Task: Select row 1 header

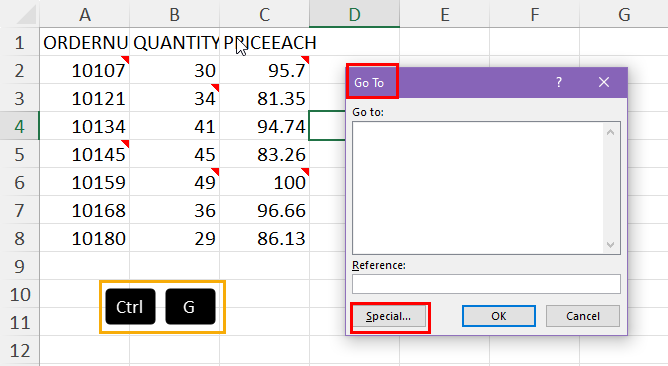Action: (x=20, y=43)
